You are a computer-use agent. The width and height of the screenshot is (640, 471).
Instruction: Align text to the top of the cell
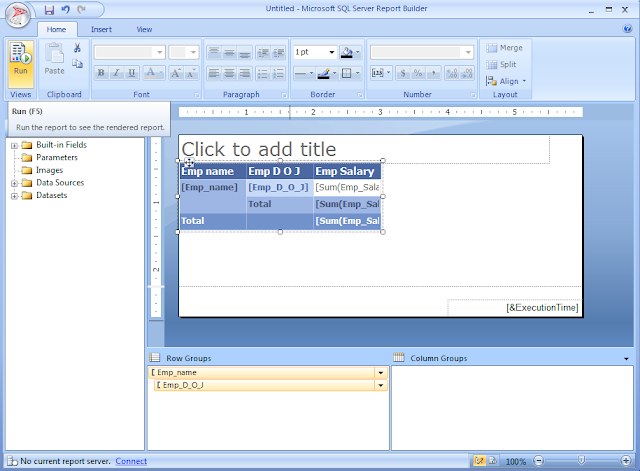point(214,52)
